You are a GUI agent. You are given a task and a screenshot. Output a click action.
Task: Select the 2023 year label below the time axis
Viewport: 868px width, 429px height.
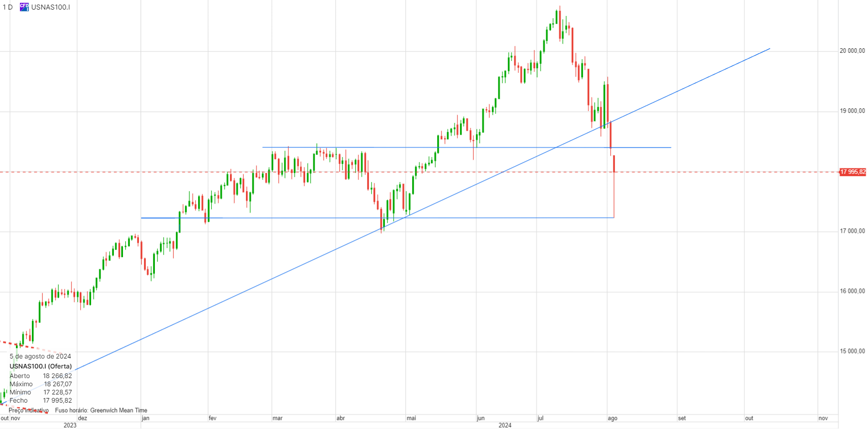70,425
